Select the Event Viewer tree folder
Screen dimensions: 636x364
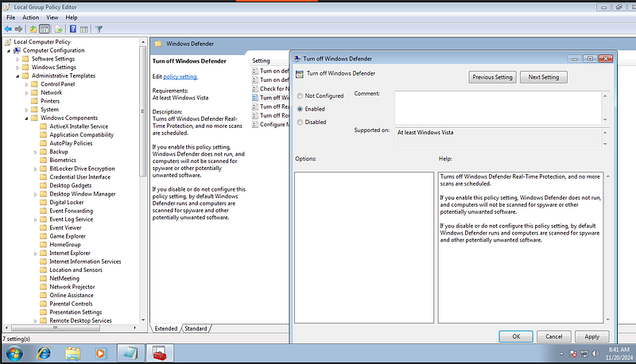[65, 227]
